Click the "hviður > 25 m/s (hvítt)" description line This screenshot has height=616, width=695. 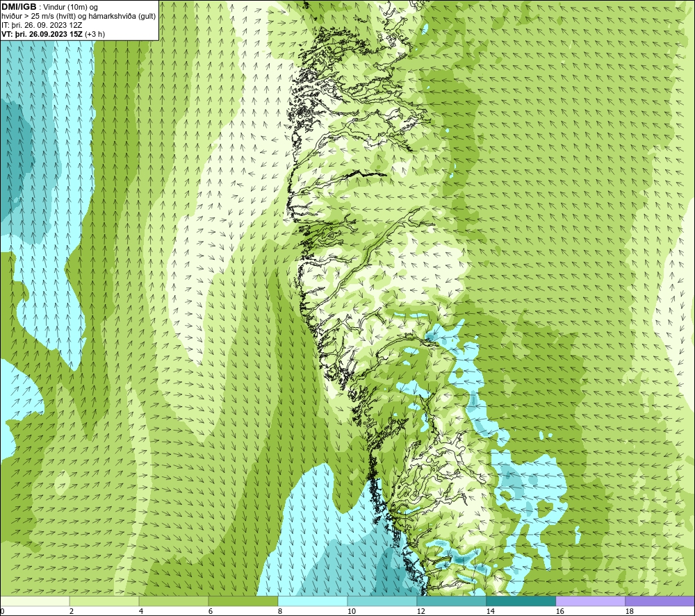pyautogui.click(x=79, y=16)
